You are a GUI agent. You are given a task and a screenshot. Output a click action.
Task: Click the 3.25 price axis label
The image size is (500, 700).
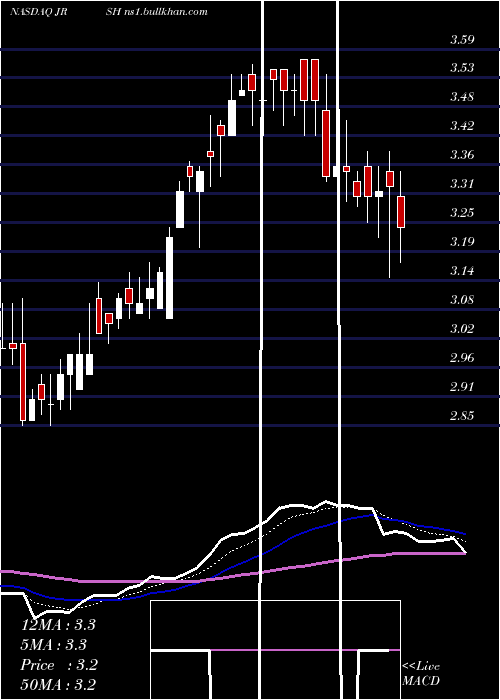click(x=462, y=212)
